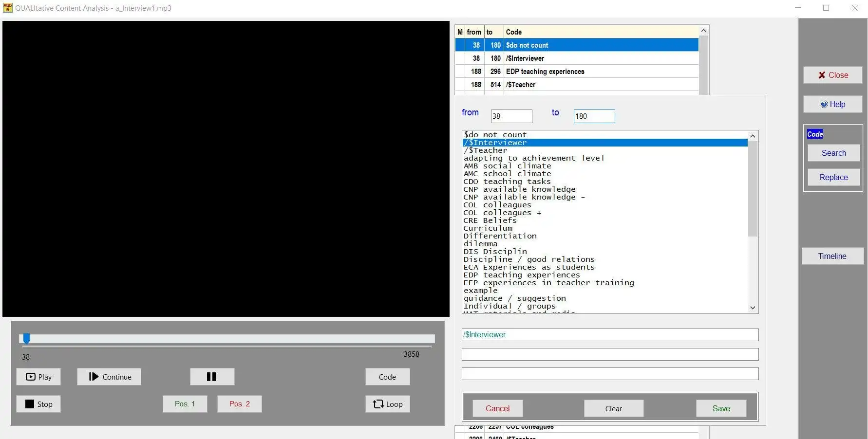Cancel the code editing dialog
Screen dimensions: 868x439
pos(498,408)
